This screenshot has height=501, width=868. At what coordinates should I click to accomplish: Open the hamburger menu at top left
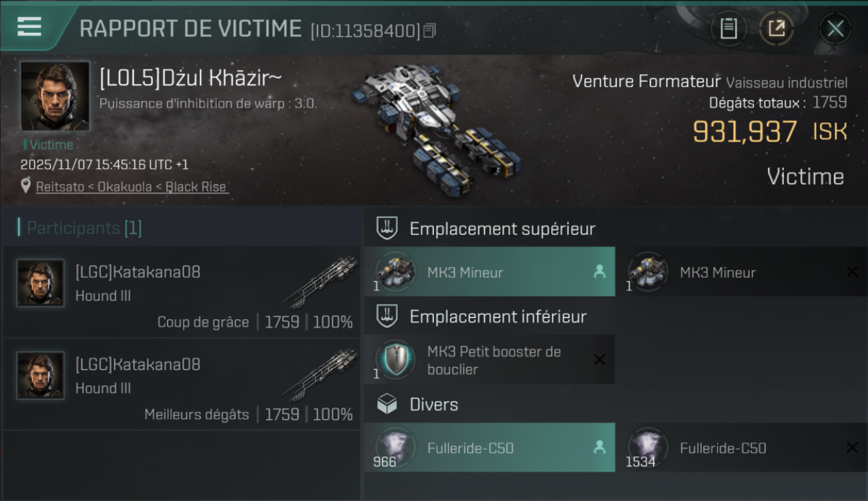tap(29, 27)
